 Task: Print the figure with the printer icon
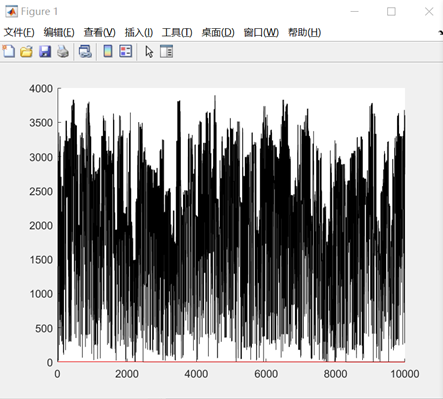63,52
